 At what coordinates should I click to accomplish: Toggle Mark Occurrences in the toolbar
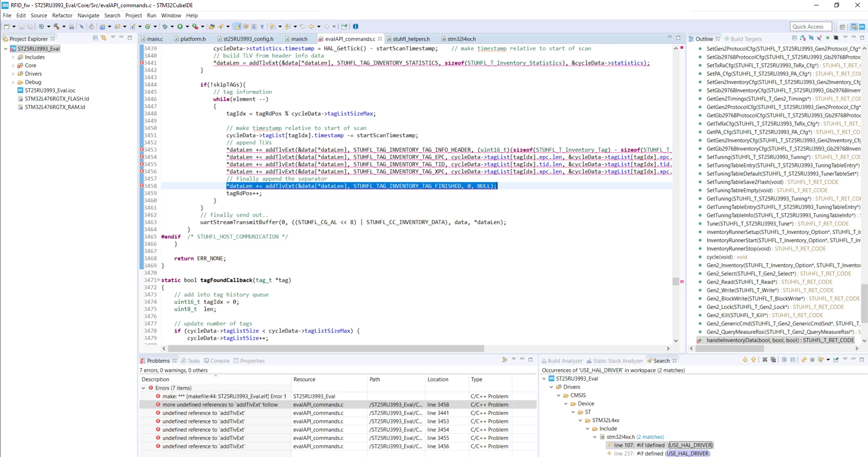point(237,26)
